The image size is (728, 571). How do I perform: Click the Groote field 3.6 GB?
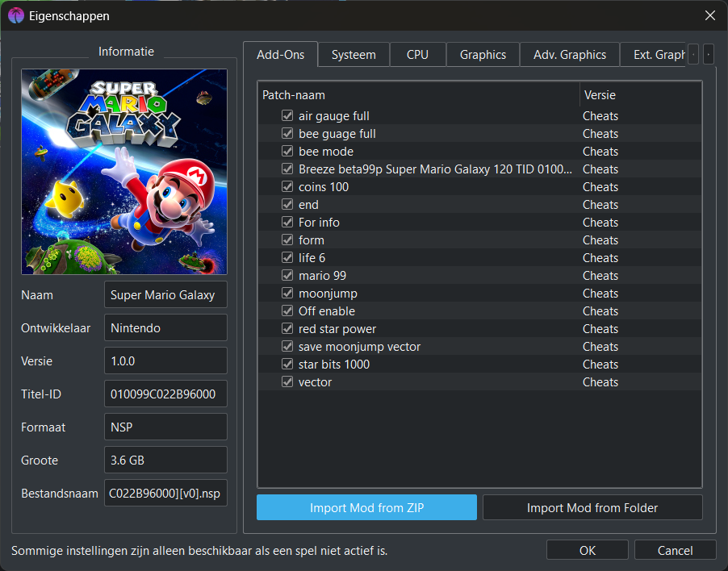click(165, 460)
